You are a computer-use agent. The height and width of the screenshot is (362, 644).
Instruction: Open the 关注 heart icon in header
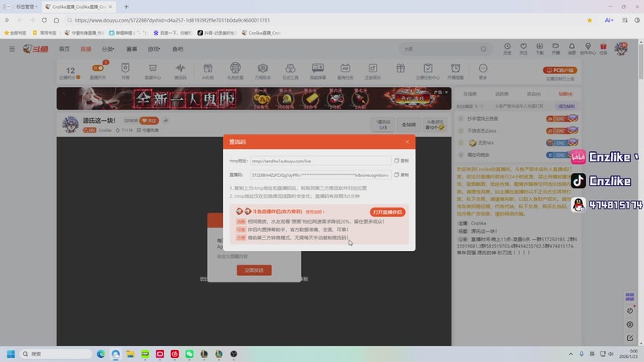[523, 48]
